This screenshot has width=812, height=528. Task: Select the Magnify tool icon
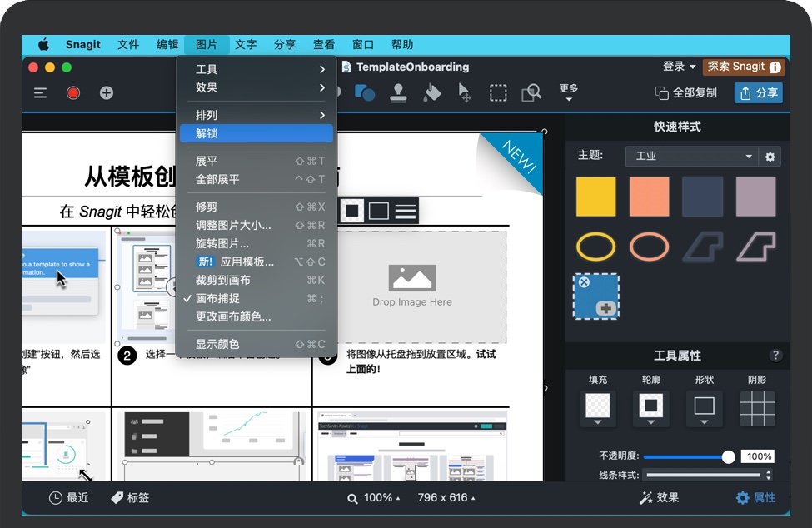pyautogui.click(x=531, y=93)
